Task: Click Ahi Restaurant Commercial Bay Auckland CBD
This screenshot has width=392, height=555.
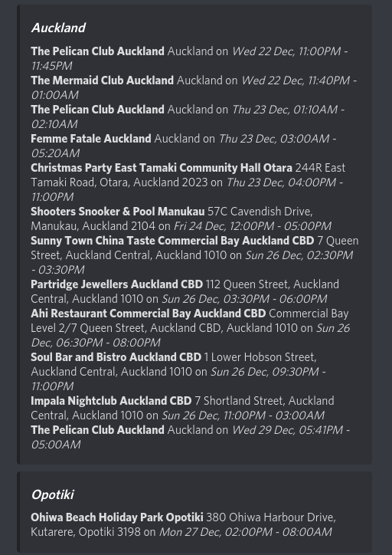Action: (x=148, y=314)
